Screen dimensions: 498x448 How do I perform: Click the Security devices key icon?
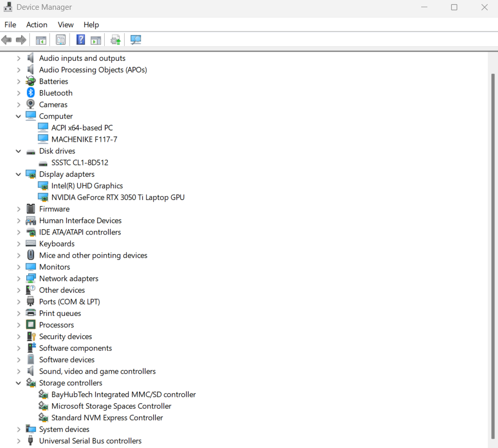coord(31,336)
